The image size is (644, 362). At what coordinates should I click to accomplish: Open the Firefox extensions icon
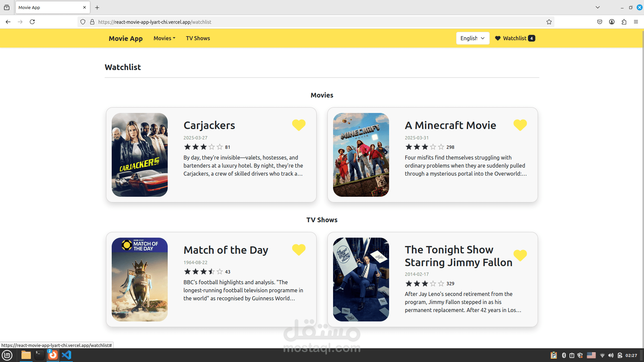[x=624, y=22]
